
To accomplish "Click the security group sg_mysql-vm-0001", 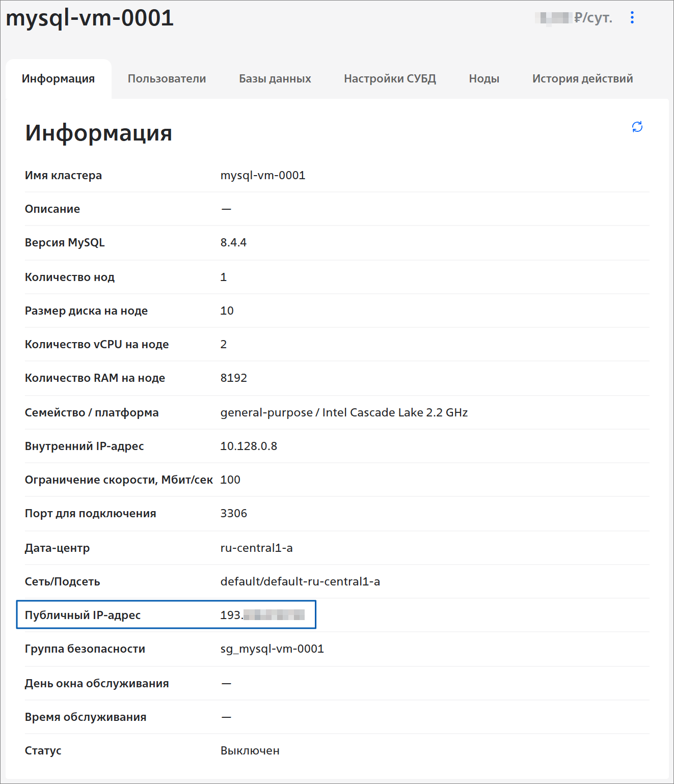I will (272, 649).
